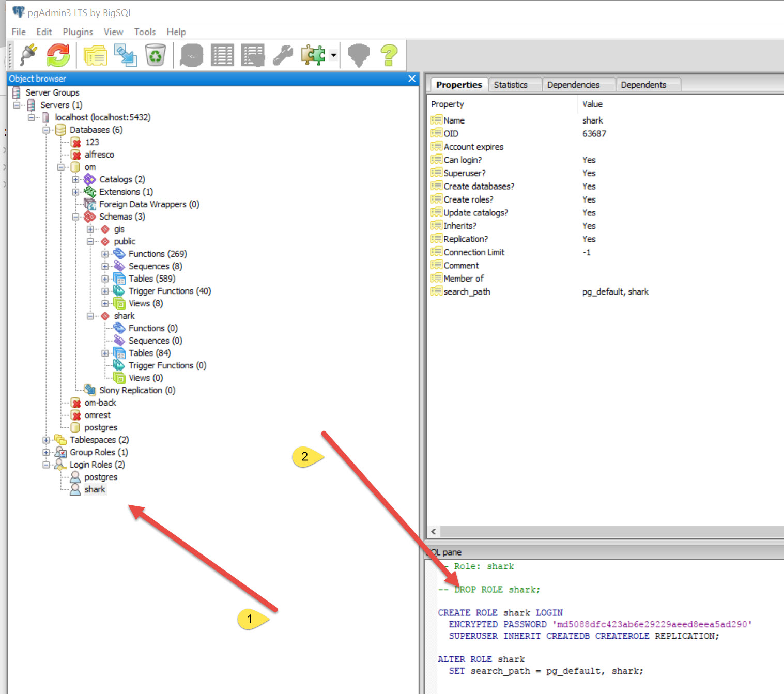Click the puzzle-piece Plugins icon

(x=313, y=55)
